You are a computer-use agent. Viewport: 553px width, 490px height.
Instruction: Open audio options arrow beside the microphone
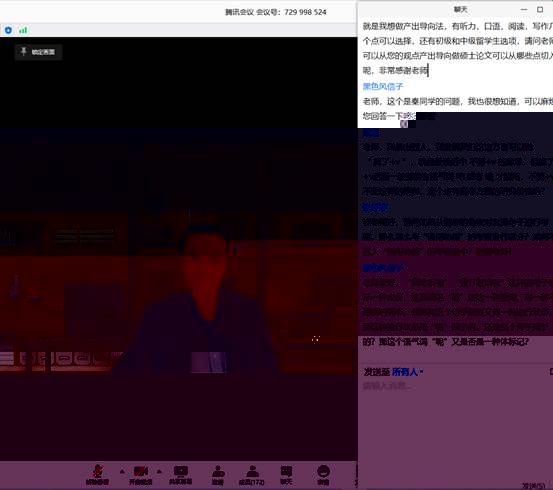[122, 471]
